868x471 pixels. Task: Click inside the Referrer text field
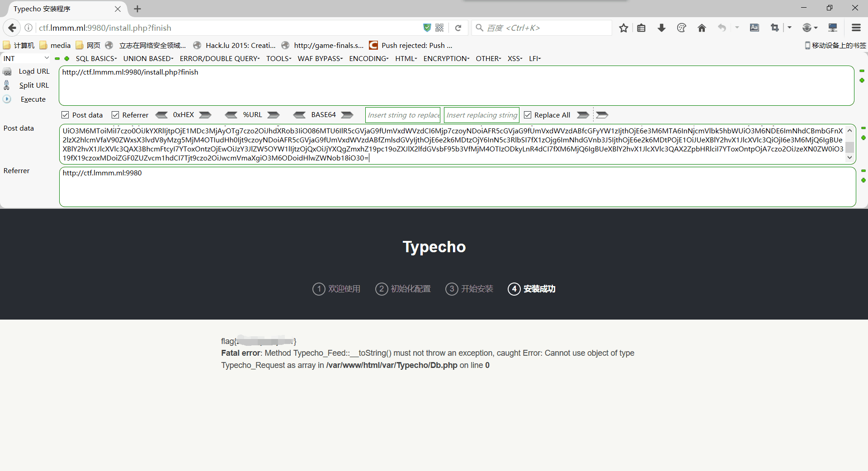pyautogui.click(x=457, y=187)
